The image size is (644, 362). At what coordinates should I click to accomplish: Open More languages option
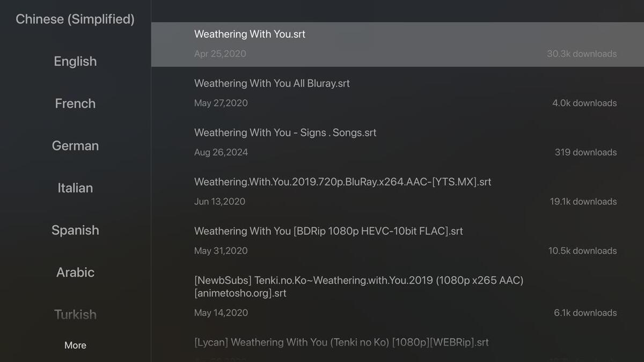pos(75,345)
